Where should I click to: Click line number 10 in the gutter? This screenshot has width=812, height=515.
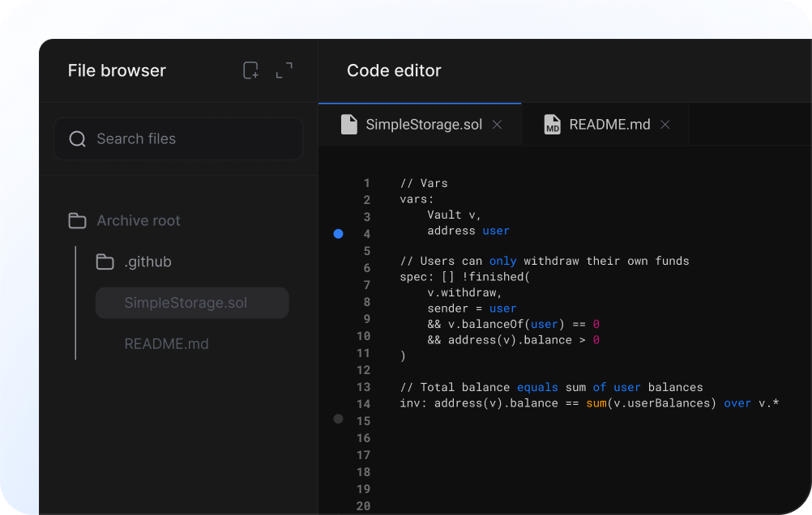(362, 336)
